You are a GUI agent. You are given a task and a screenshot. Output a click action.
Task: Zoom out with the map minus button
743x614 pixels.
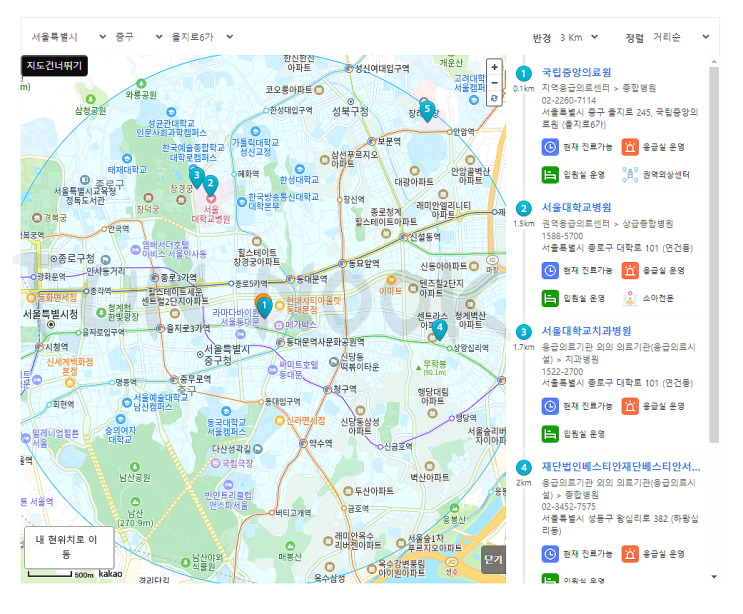click(x=494, y=82)
